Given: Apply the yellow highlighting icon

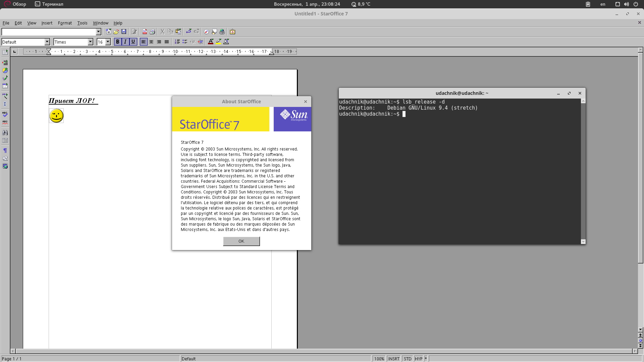Looking at the screenshot, I should tap(218, 42).
